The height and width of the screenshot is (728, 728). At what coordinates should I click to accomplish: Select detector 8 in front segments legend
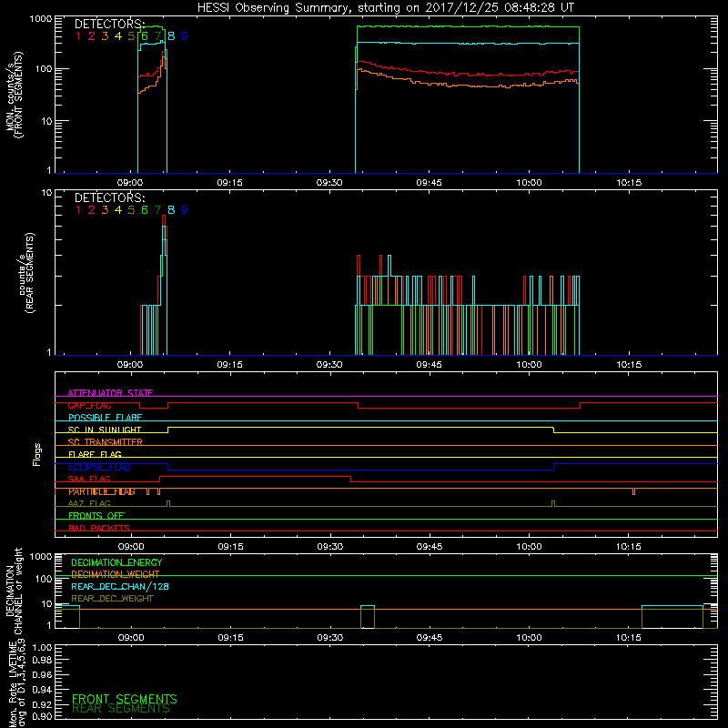[x=171, y=36]
